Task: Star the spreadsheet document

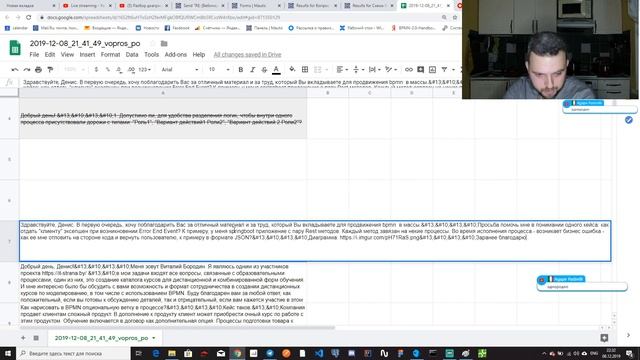Action: 153,44
